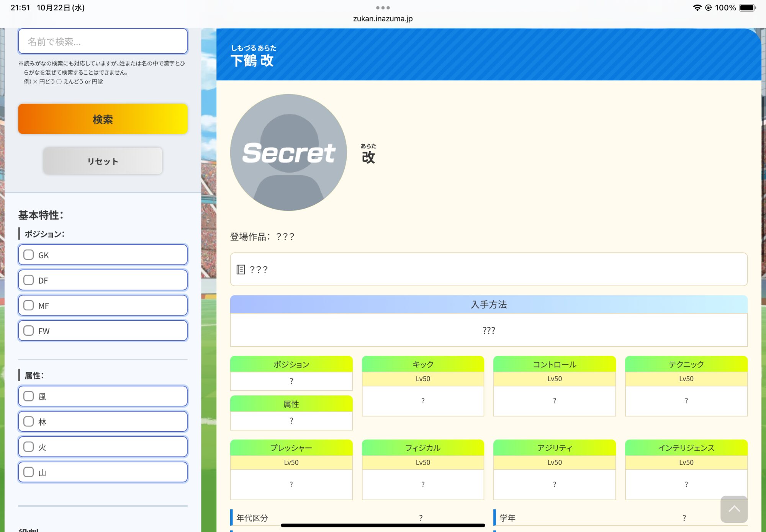Focus the 名前で検索 name search field

[x=103, y=41]
